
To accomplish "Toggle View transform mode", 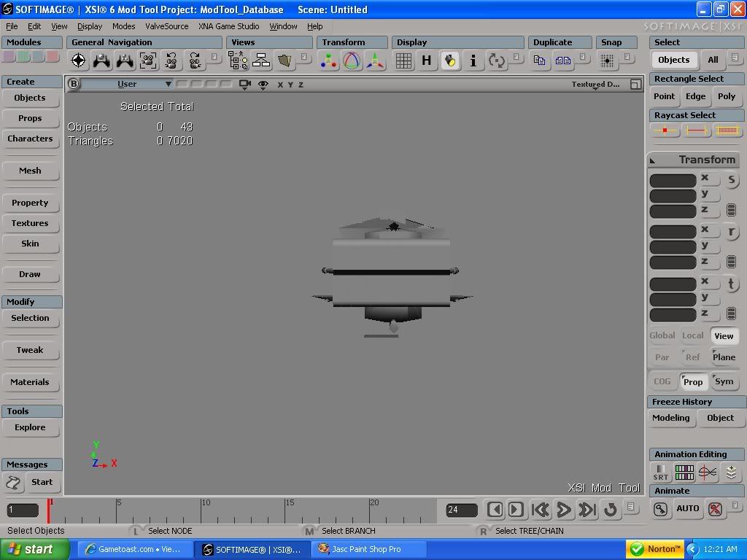I will coord(724,335).
